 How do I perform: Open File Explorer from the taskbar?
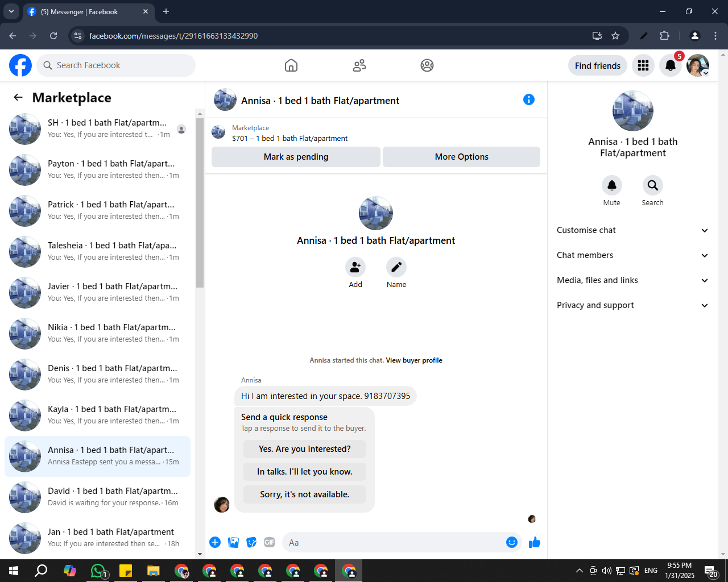click(x=154, y=571)
